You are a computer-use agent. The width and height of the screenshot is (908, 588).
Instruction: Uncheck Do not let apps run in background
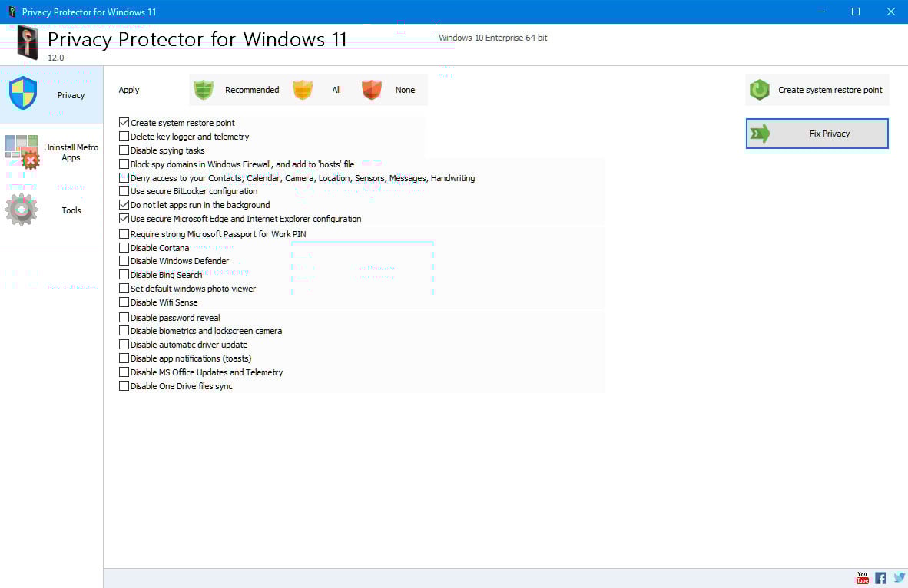pyautogui.click(x=124, y=205)
